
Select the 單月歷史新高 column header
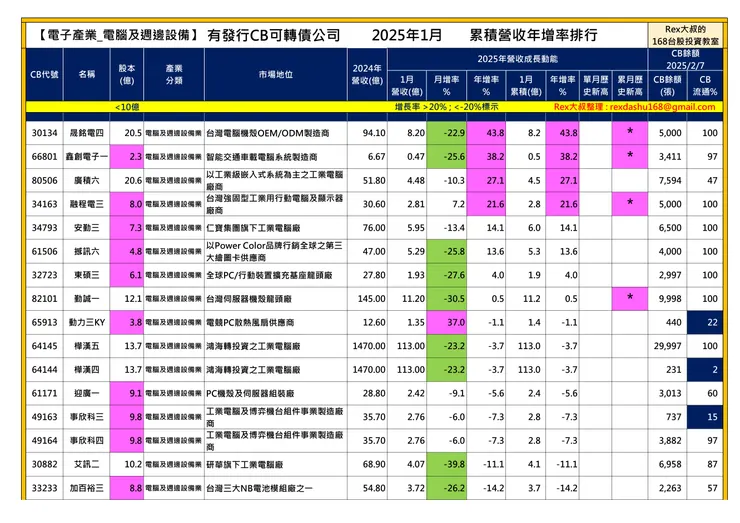tap(595, 85)
